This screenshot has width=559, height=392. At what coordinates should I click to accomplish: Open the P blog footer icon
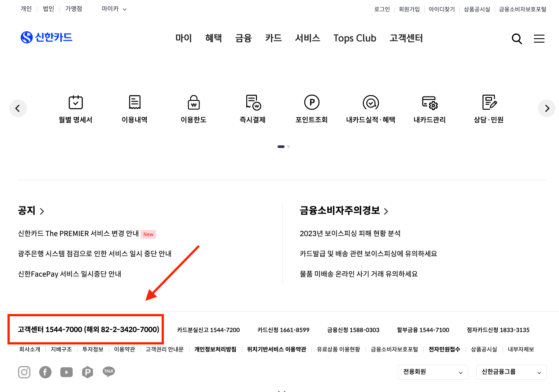[88, 372]
